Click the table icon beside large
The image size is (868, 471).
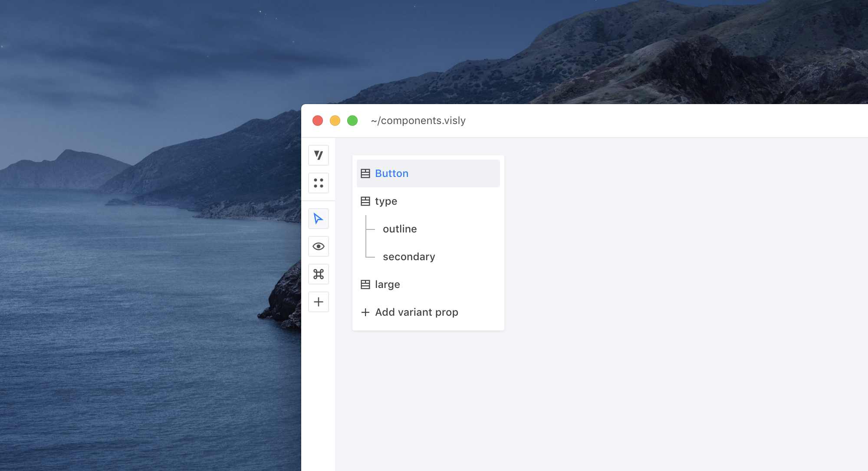pos(365,285)
